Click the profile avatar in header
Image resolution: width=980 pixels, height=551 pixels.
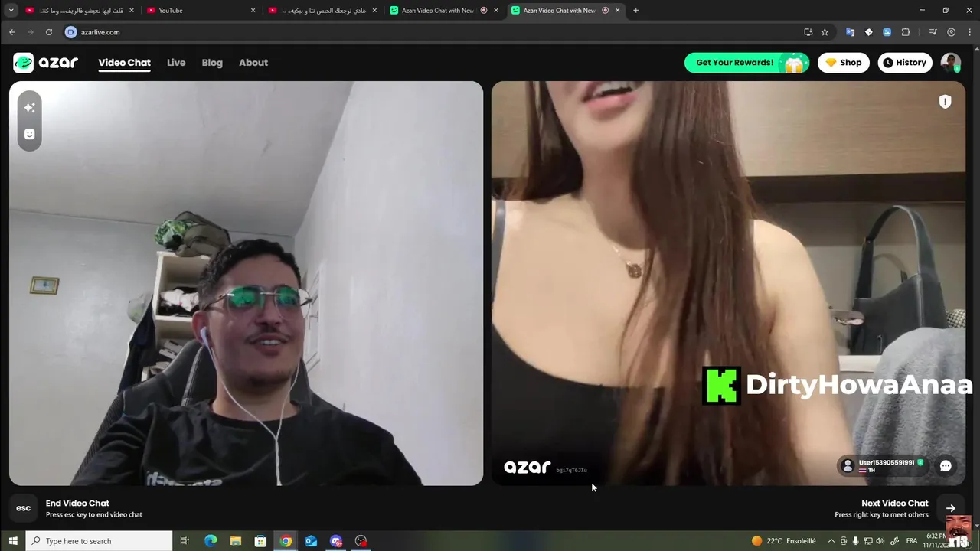[x=951, y=63]
